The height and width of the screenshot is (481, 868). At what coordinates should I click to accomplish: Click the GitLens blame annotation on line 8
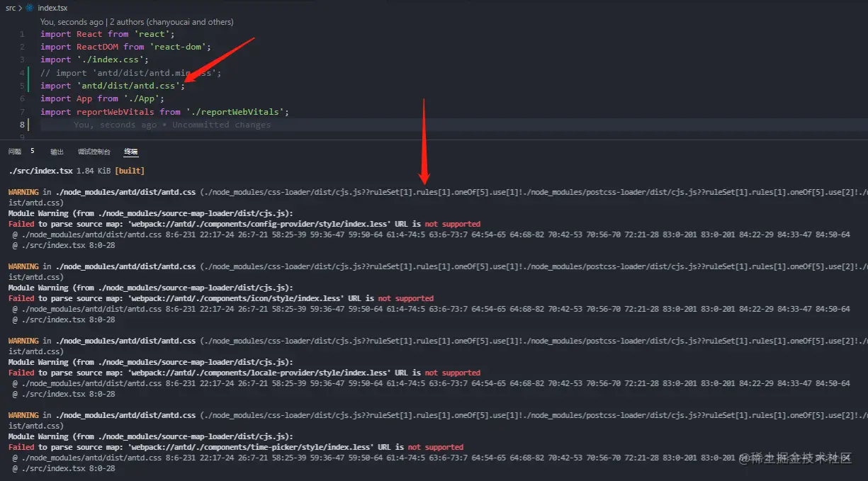[x=173, y=124]
